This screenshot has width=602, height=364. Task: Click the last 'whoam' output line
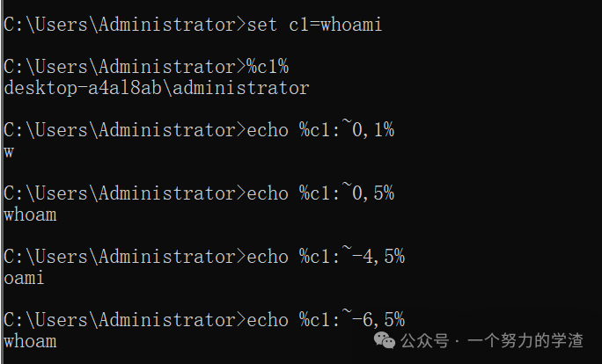(x=30, y=341)
